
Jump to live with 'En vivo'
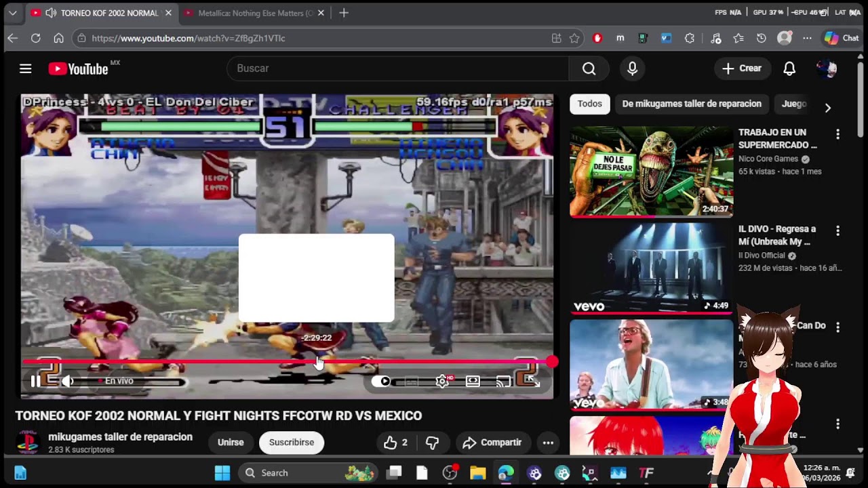116,381
